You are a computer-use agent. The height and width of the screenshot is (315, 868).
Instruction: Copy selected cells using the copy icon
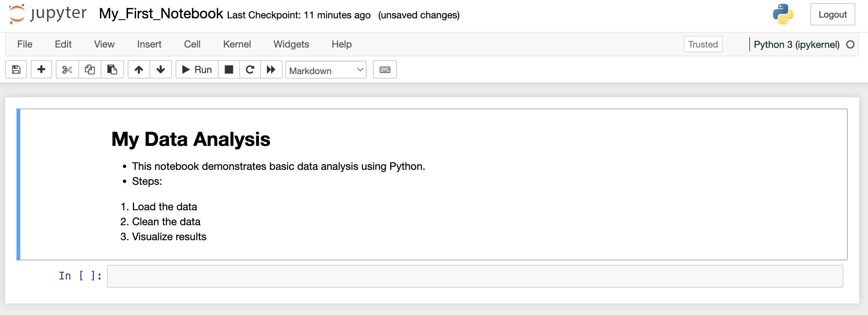tap(90, 70)
